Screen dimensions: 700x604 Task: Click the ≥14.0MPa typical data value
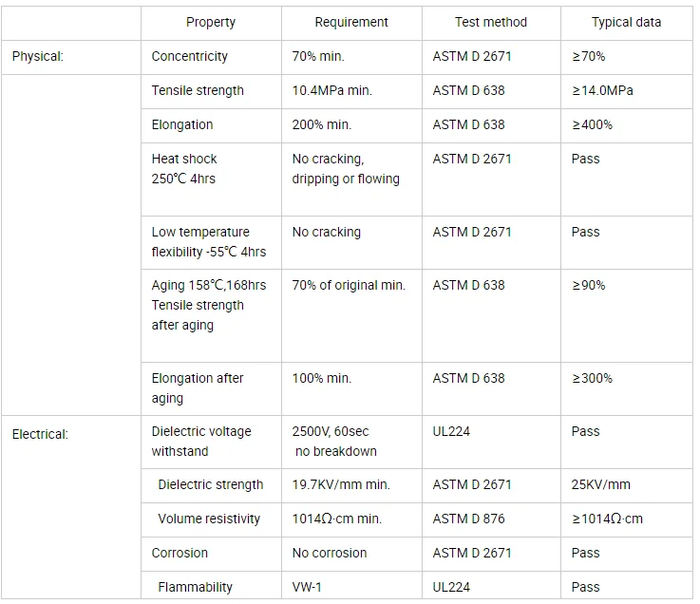(x=602, y=90)
